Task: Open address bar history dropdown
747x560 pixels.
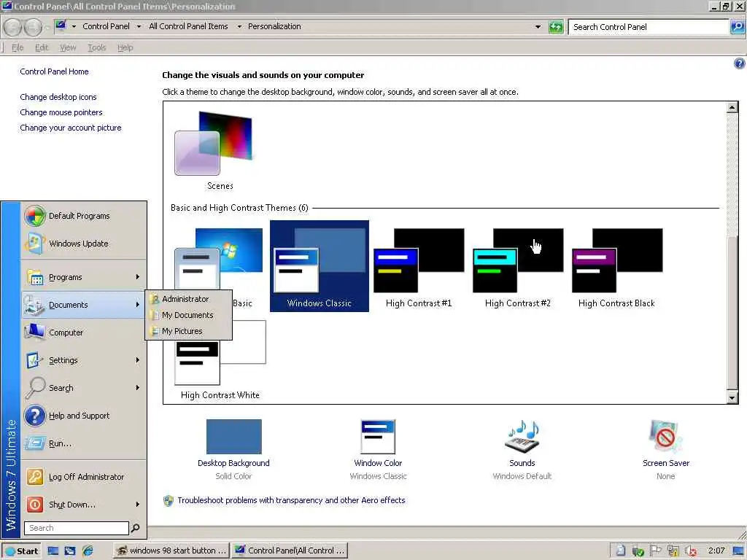Action: (538, 27)
